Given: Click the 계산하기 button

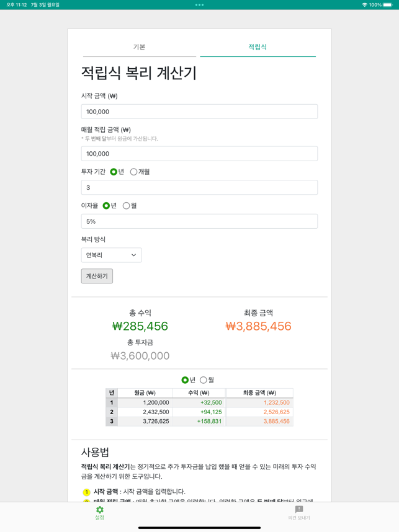Looking at the screenshot, I should [x=97, y=276].
